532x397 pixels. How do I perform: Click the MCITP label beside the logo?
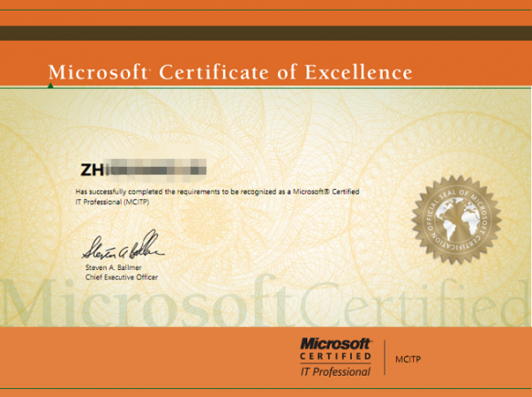coord(409,359)
